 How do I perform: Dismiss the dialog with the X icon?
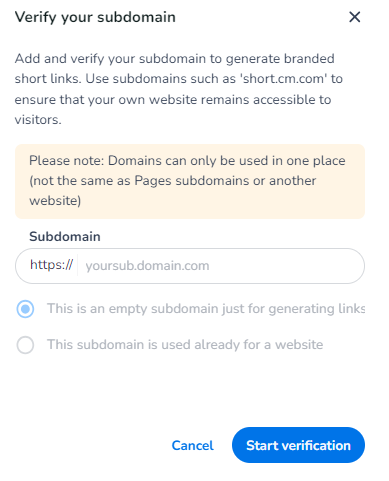click(x=354, y=17)
